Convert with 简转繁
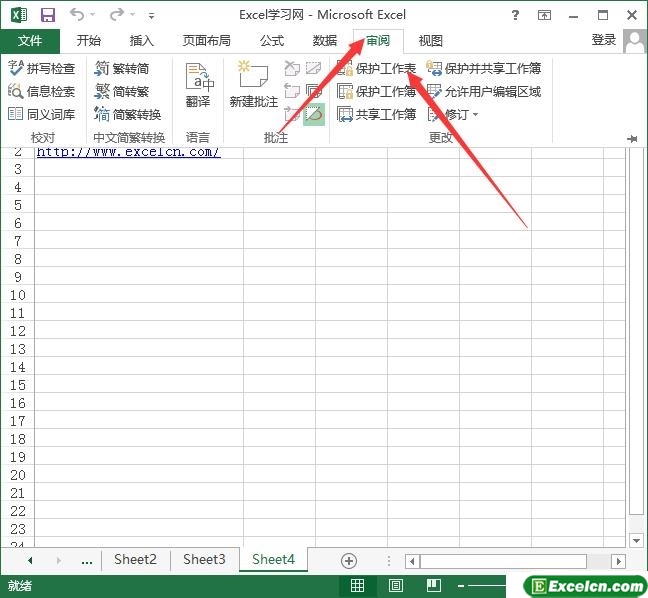 click(122, 91)
